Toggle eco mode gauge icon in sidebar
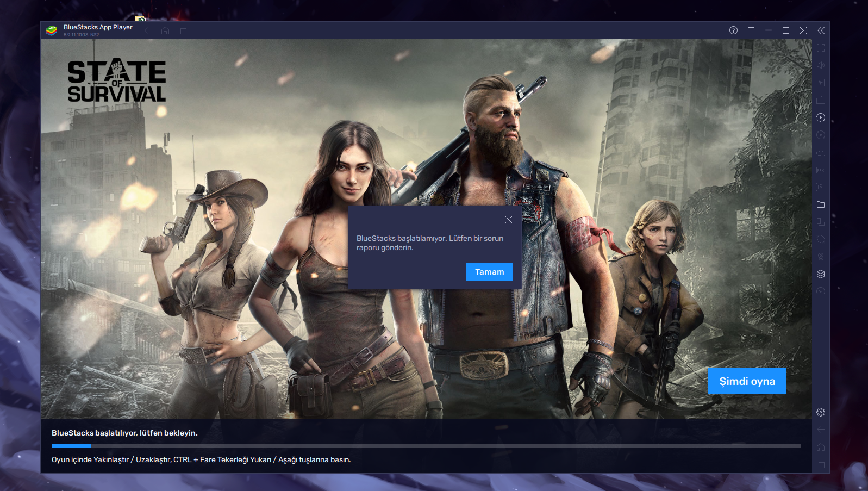 point(821,291)
